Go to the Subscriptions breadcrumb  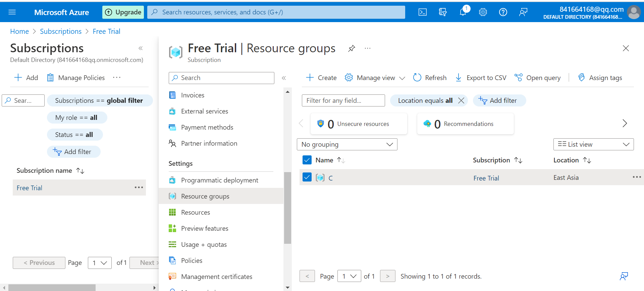[x=61, y=31]
